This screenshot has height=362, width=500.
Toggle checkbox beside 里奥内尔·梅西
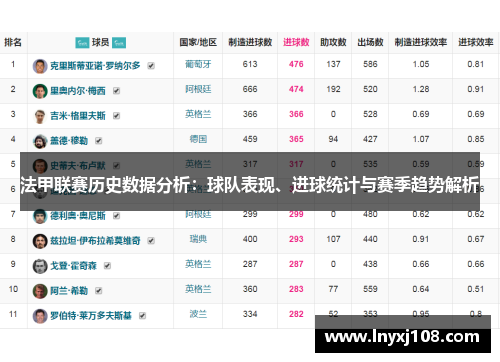tap(116, 91)
